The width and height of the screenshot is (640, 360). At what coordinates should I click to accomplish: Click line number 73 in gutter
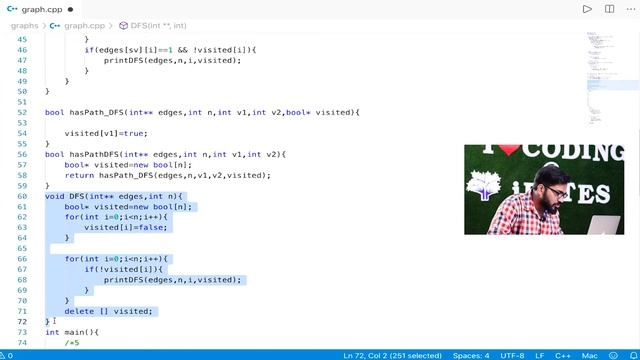pyautogui.click(x=22, y=332)
